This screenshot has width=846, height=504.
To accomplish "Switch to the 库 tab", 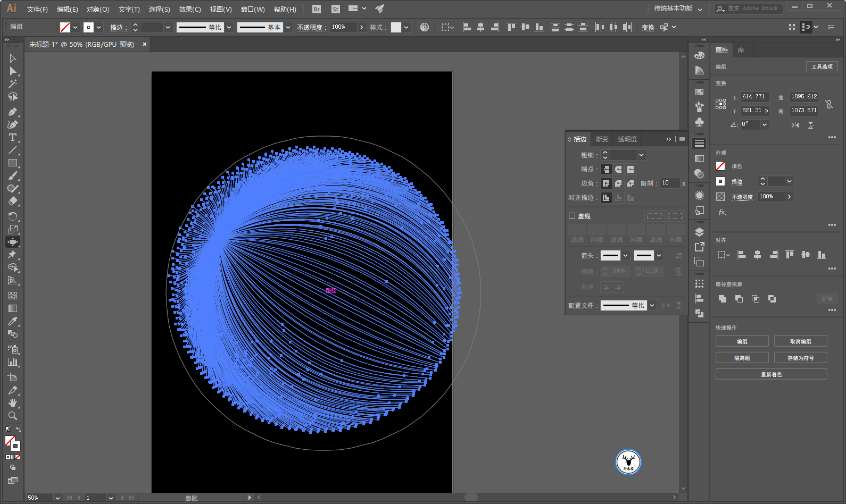I will point(741,51).
